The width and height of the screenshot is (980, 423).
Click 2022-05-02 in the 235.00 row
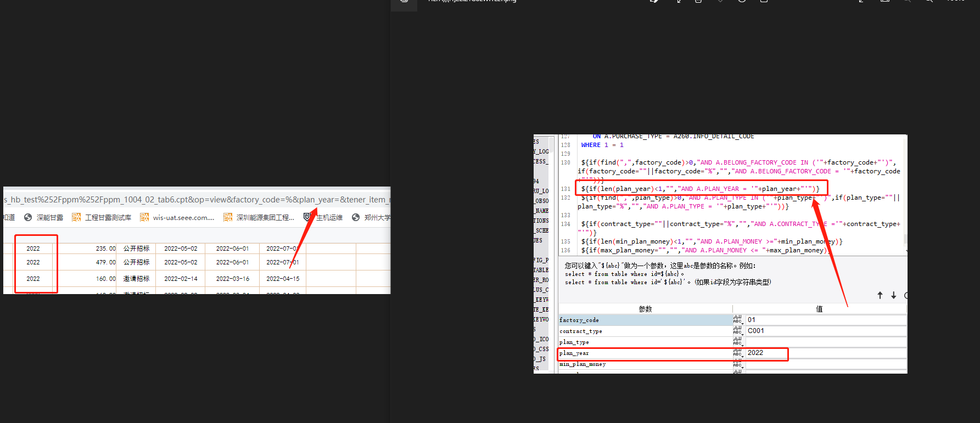point(181,249)
